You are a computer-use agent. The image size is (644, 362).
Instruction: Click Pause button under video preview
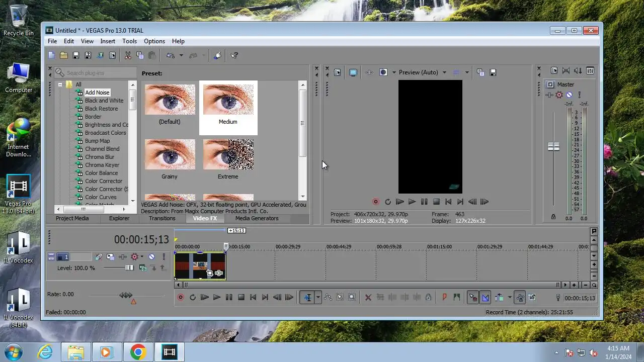point(424,202)
